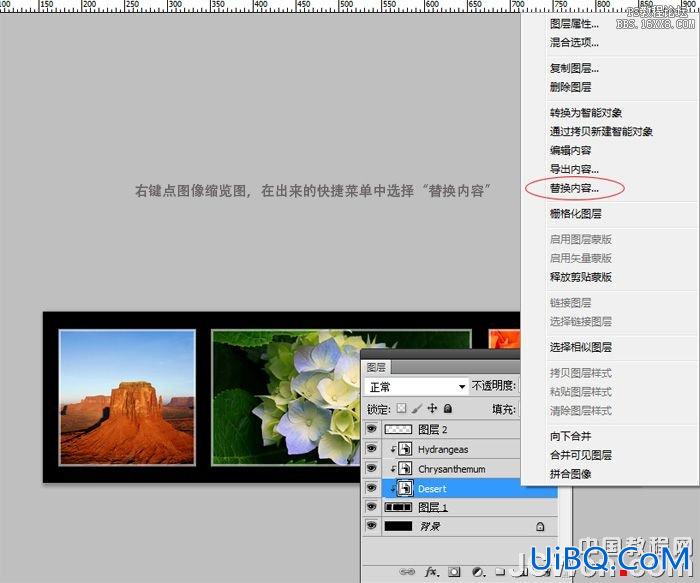Choose 编辑内容 from the context menu
Image resolution: width=700 pixels, height=583 pixels.
click(x=571, y=150)
